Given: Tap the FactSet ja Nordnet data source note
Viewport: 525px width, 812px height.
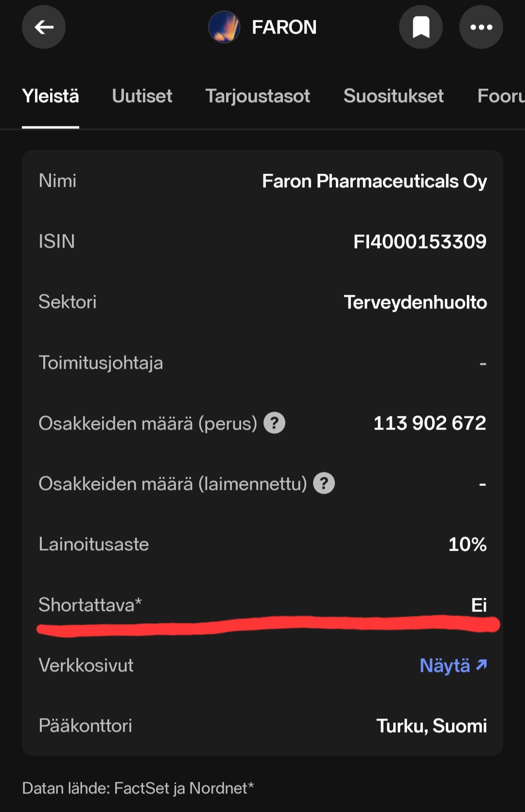Looking at the screenshot, I should [x=138, y=788].
